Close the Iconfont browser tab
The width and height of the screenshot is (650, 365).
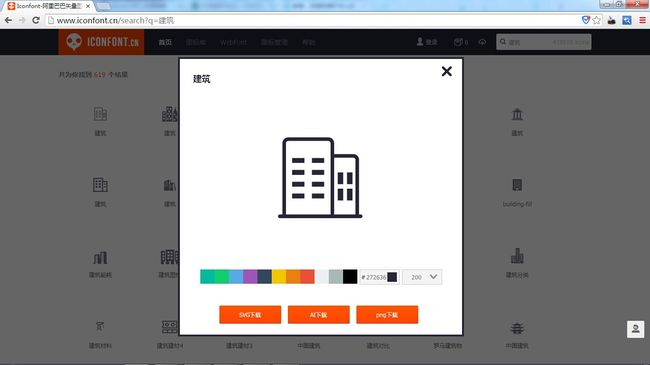pyautogui.click(x=88, y=6)
